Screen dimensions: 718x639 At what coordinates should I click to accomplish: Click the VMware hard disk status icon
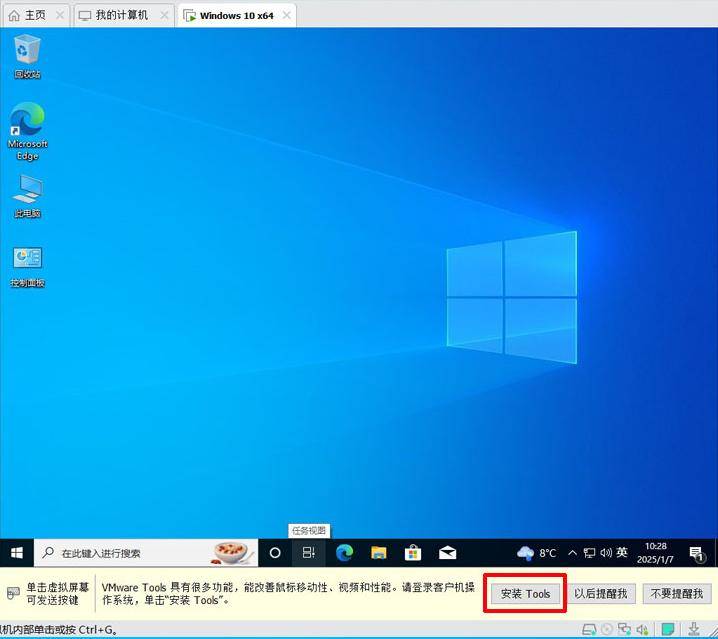pos(589,629)
